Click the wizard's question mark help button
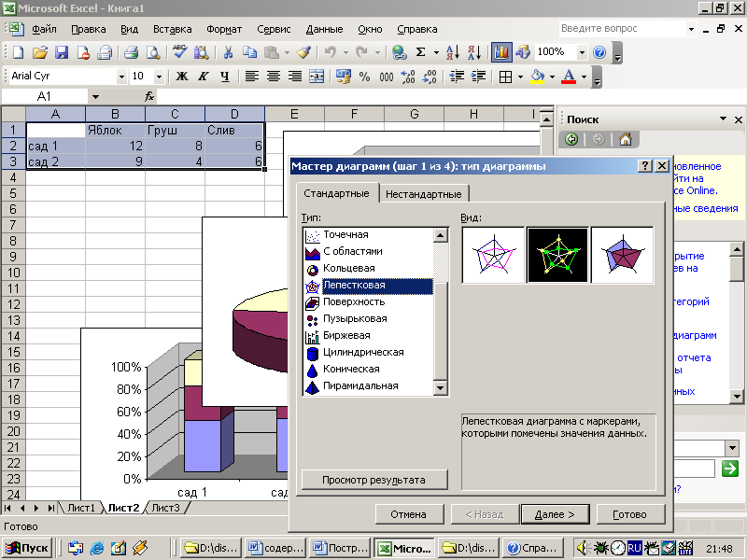 coord(645,166)
